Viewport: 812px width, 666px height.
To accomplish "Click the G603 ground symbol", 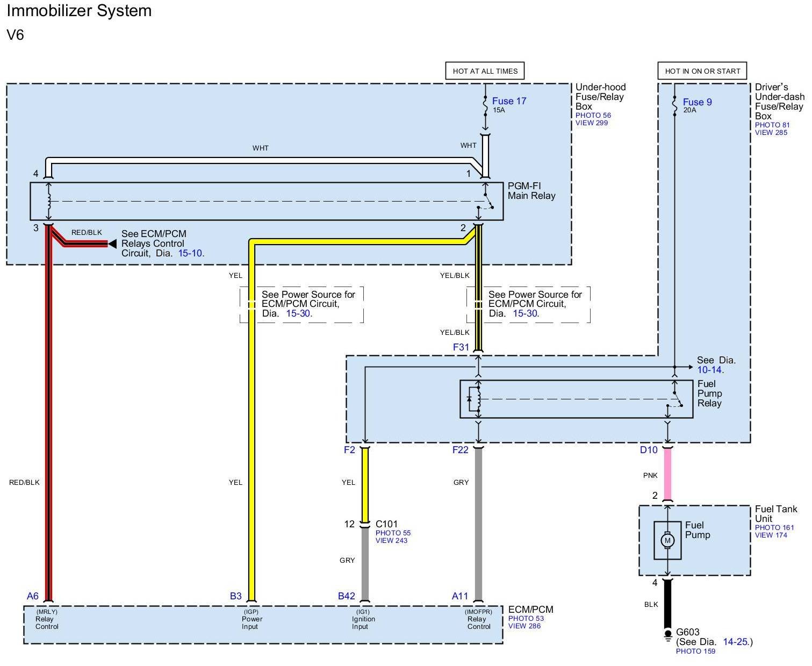I will 667,636.
